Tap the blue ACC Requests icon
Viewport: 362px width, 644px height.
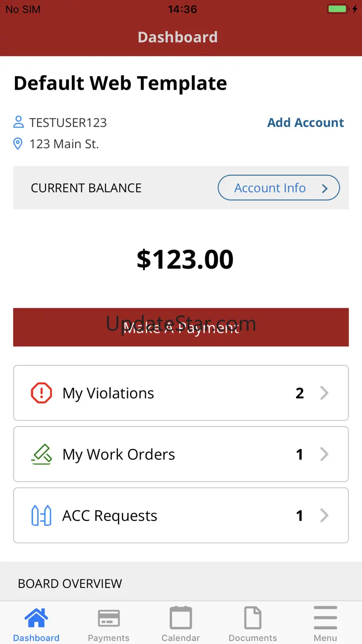click(41, 515)
